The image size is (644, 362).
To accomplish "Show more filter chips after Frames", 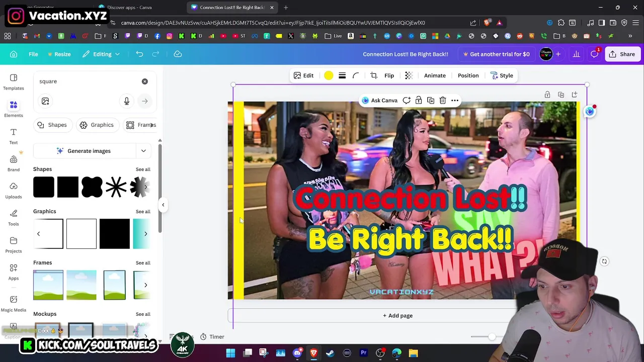I will click(151, 125).
